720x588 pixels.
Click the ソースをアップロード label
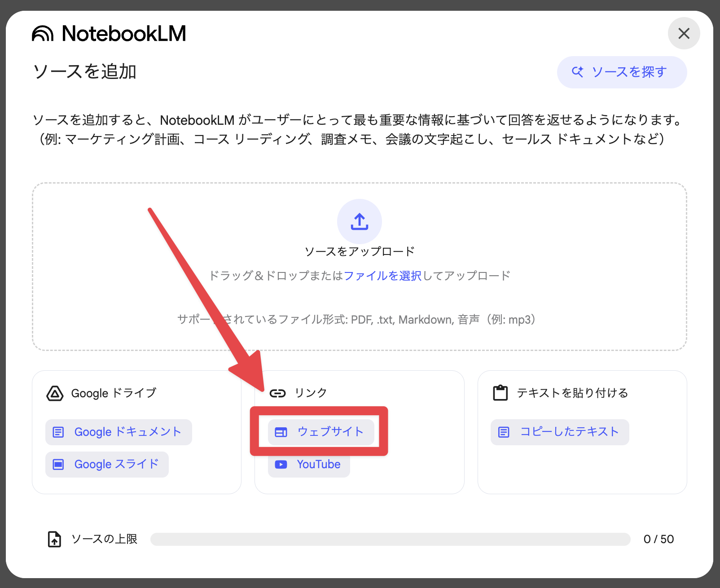coord(360,251)
